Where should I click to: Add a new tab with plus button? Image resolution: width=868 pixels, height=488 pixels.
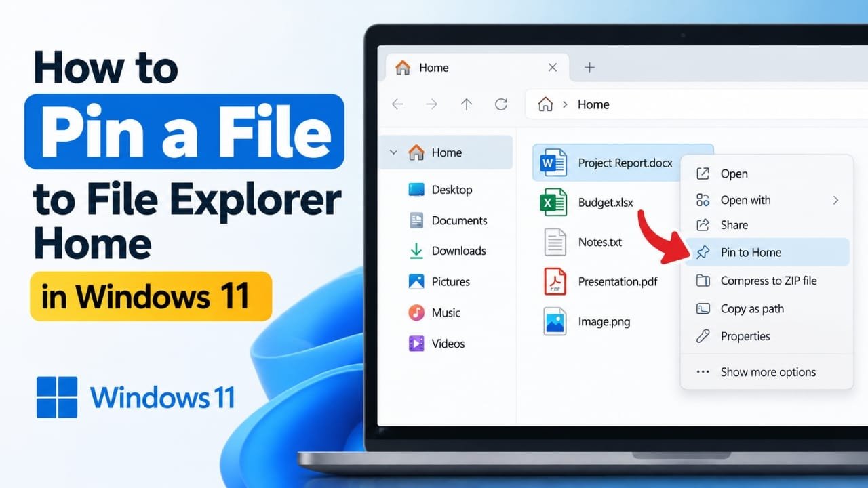pos(589,67)
